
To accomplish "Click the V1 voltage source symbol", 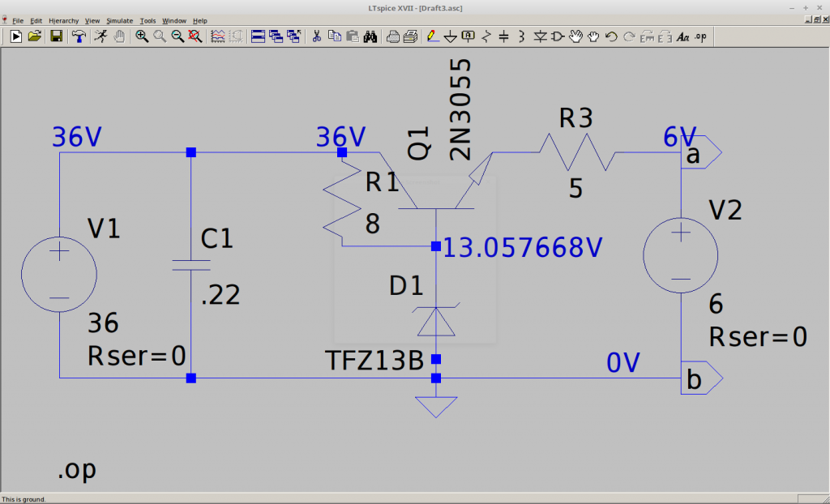I will pos(59,275).
